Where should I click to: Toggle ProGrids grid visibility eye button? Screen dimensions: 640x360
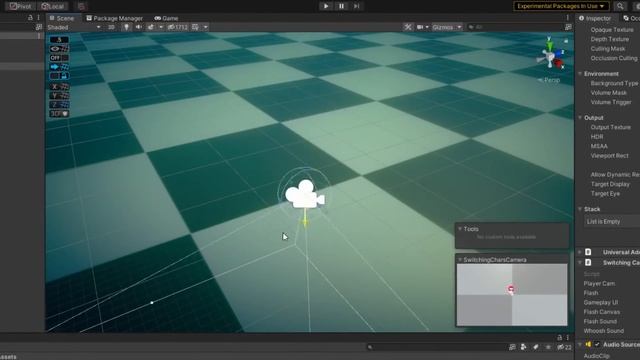pyautogui.click(x=59, y=49)
